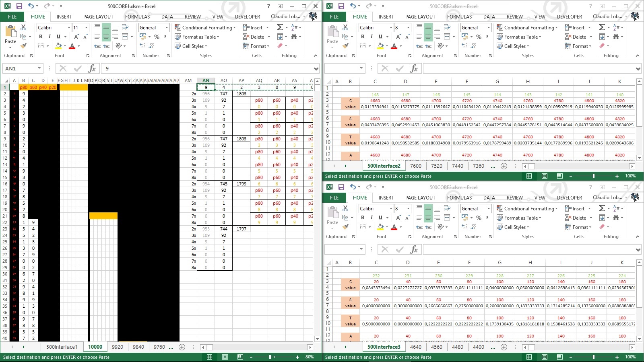Switch to Page Layout view in 500CORE1
Image resolution: width=644 pixels, height=362 pixels.
[x=225, y=357]
